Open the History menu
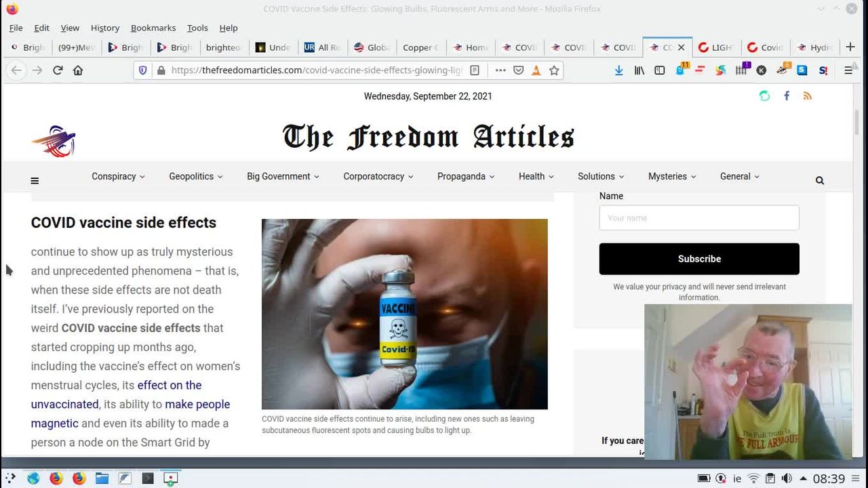The width and height of the screenshot is (868, 488). click(x=105, y=28)
